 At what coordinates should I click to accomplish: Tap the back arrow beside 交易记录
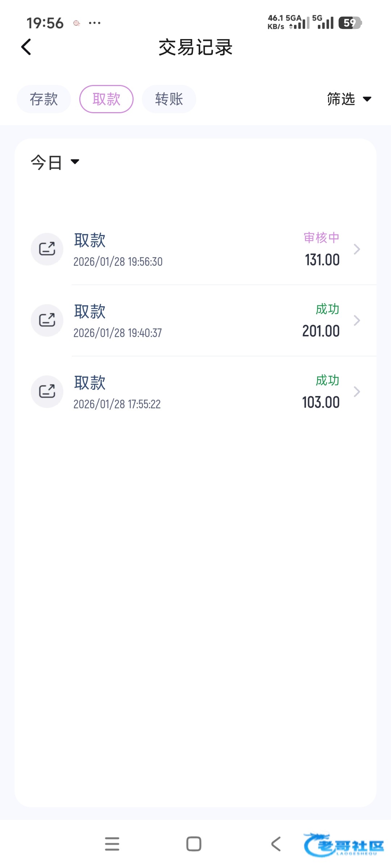click(26, 47)
